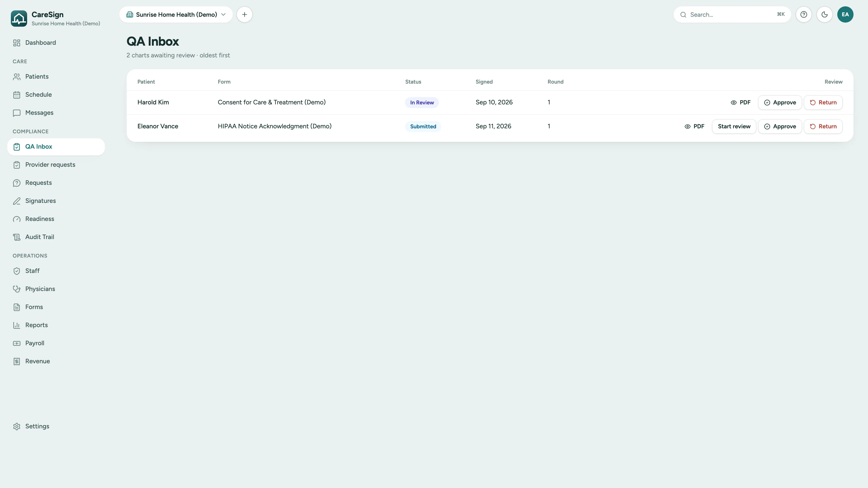868x488 pixels.
Task: Return Eleanor Vance's chart
Action: 823,126
